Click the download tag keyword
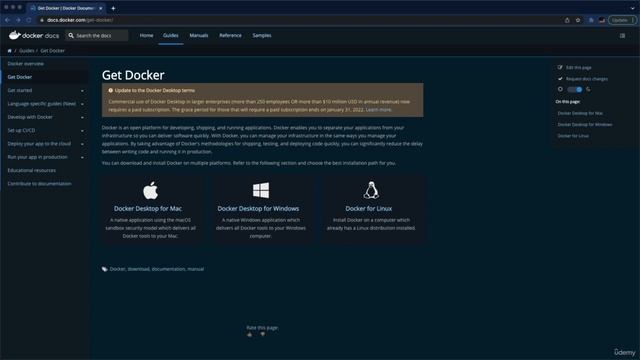The image size is (640, 360). point(138,269)
